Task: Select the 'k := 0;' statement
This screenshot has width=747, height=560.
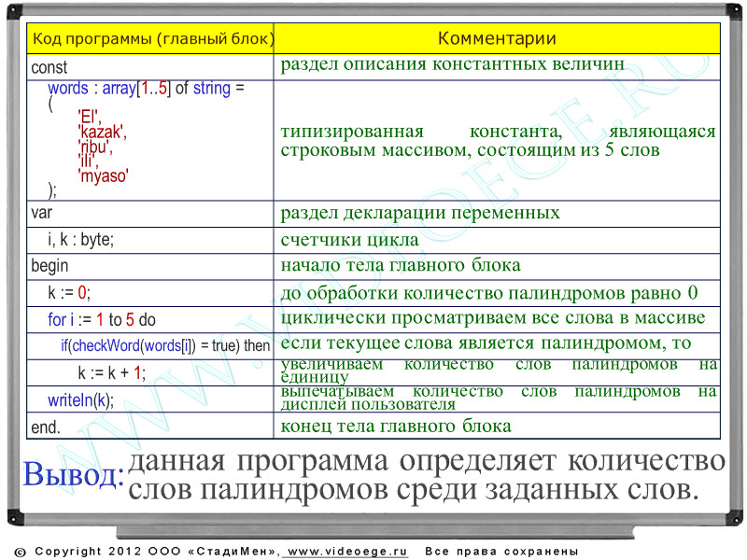Action: 68,292
